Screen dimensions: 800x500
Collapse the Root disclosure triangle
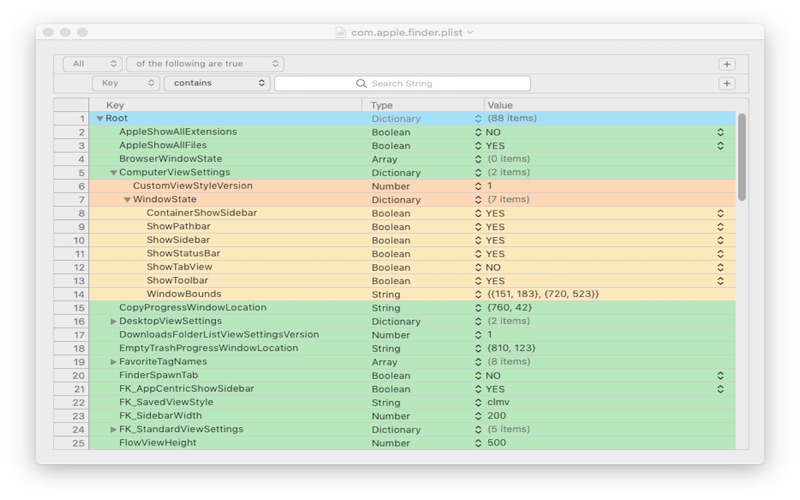(100, 118)
